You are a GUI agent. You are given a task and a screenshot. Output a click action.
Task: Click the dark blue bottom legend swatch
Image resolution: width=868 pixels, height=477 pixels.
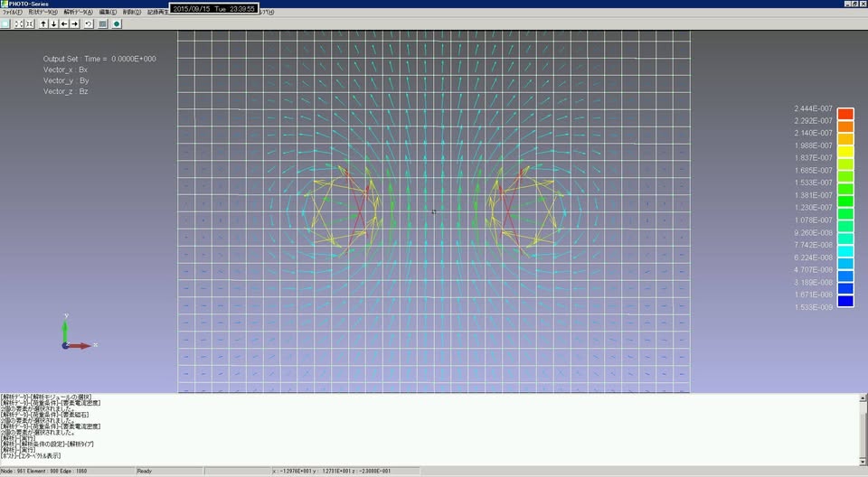click(845, 301)
